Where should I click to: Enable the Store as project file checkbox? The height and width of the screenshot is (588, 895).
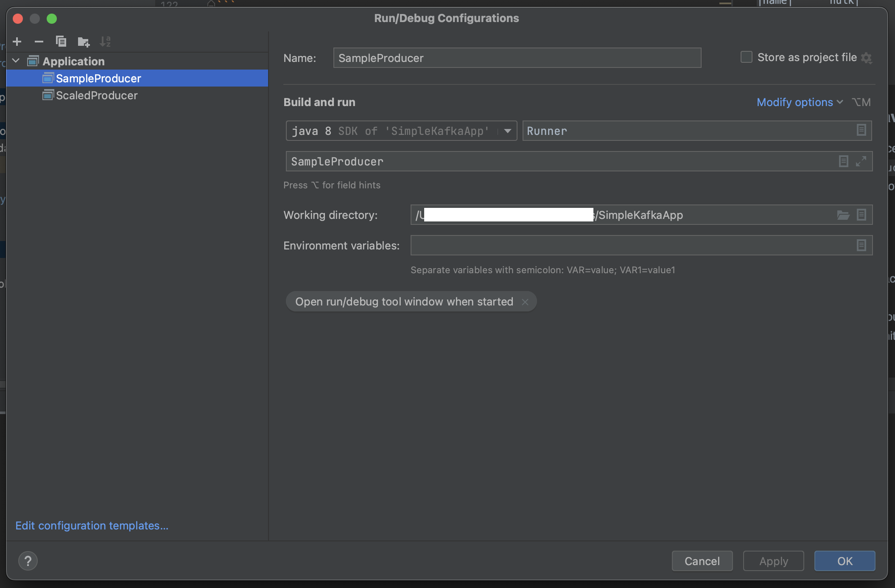coord(747,57)
